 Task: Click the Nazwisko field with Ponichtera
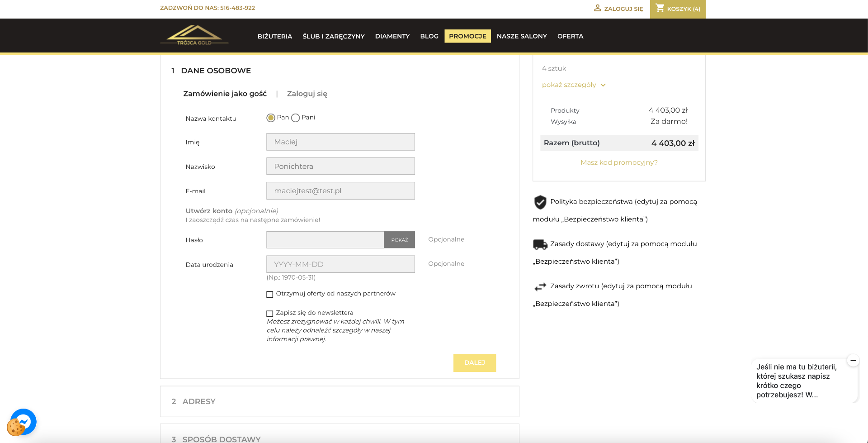click(340, 166)
